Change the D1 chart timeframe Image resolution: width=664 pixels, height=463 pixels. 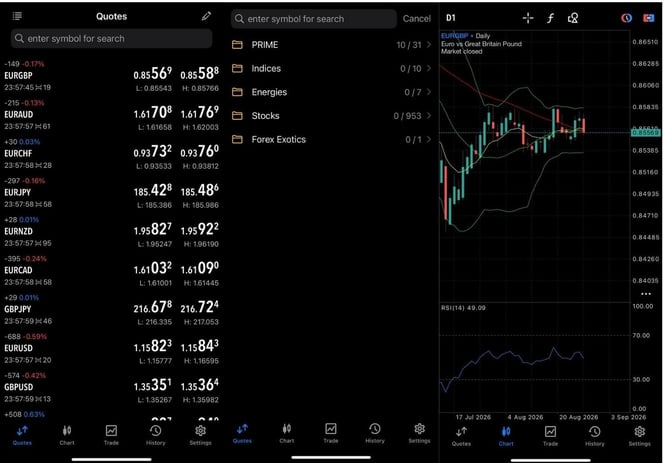pyautogui.click(x=451, y=18)
